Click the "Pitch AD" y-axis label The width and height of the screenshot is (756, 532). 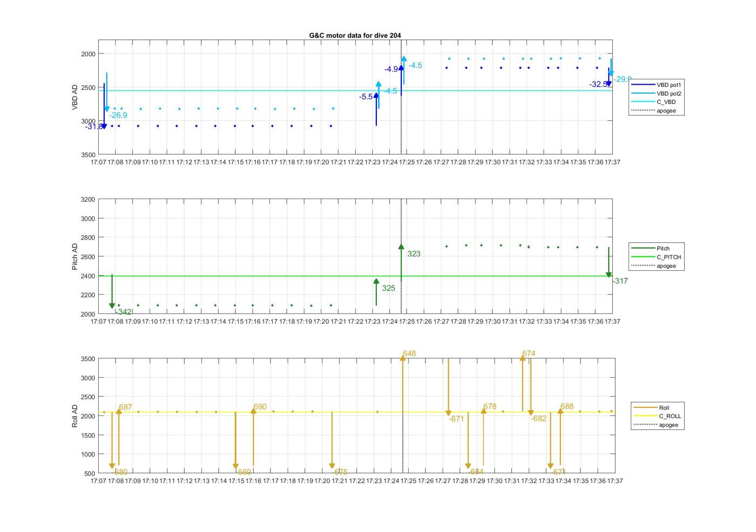[75, 256]
